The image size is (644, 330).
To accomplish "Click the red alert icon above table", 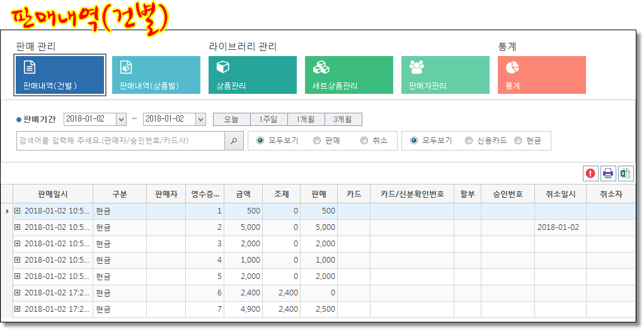I will click(591, 174).
